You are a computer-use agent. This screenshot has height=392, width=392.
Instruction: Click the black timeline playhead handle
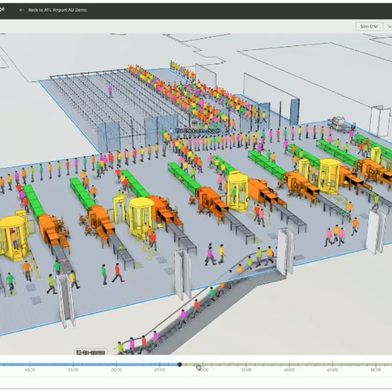pos(180,365)
